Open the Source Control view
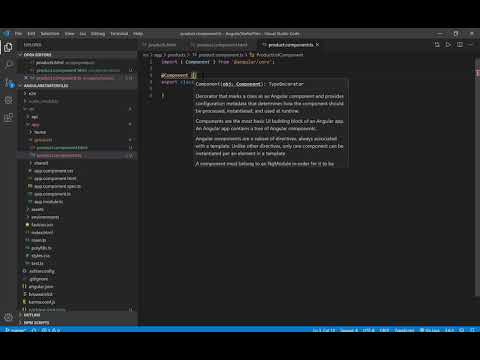The image size is (480, 360). pos(8,82)
